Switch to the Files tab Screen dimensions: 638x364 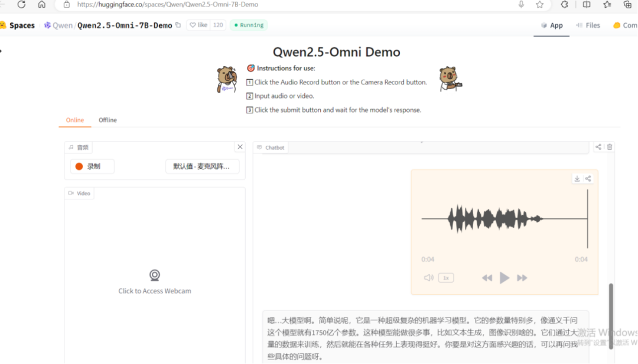588,25
